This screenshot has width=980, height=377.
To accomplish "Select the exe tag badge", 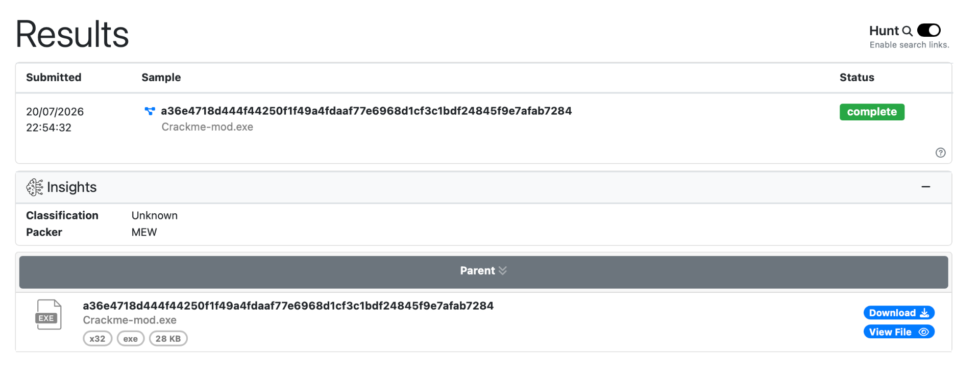I will [x=131, y=339].
